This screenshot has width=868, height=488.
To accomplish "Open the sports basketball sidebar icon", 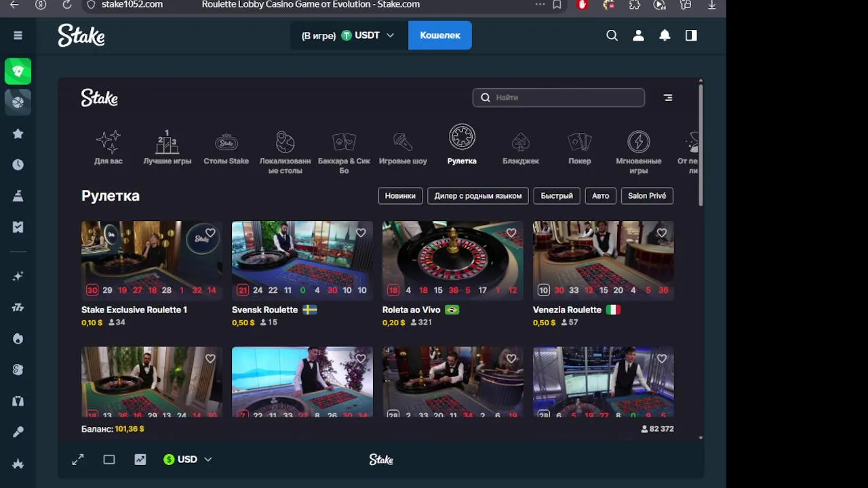I will (18, 102).
